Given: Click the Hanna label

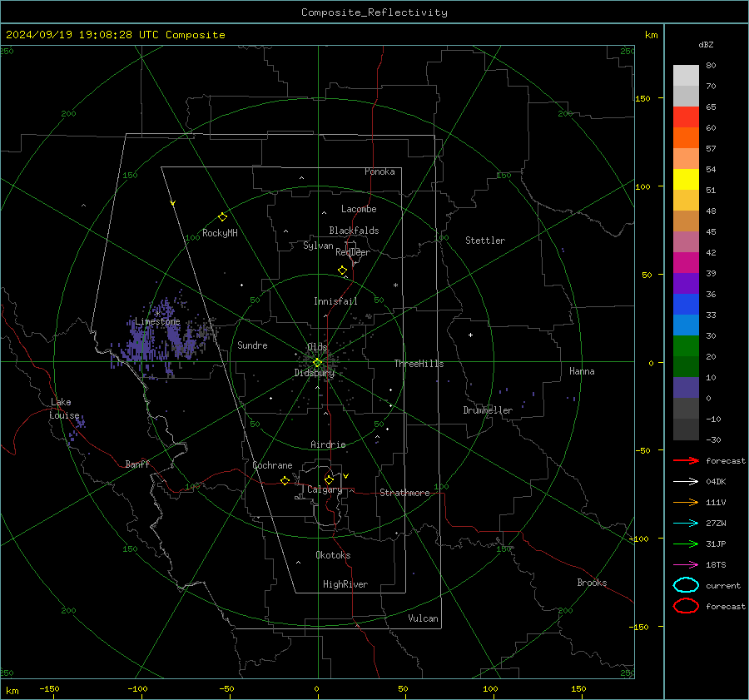Looking at the screenshot, I should coord(582,371).
